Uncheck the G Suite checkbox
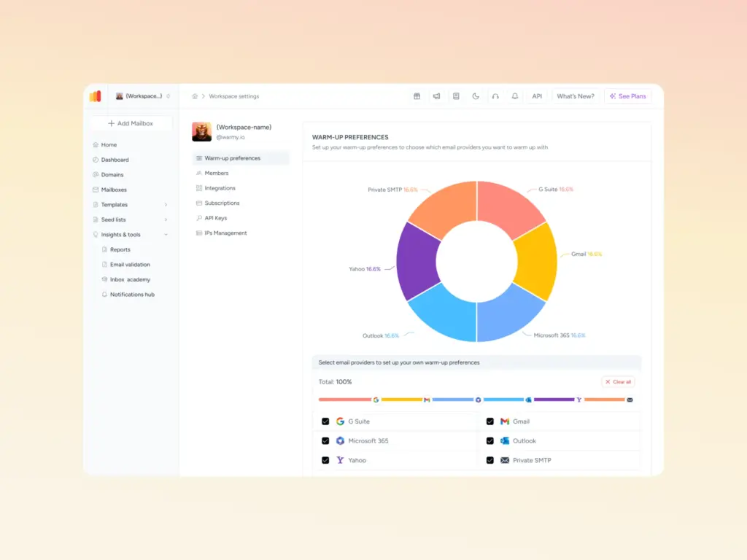Viewport: 747px width, 560px height. coord(325,421)
